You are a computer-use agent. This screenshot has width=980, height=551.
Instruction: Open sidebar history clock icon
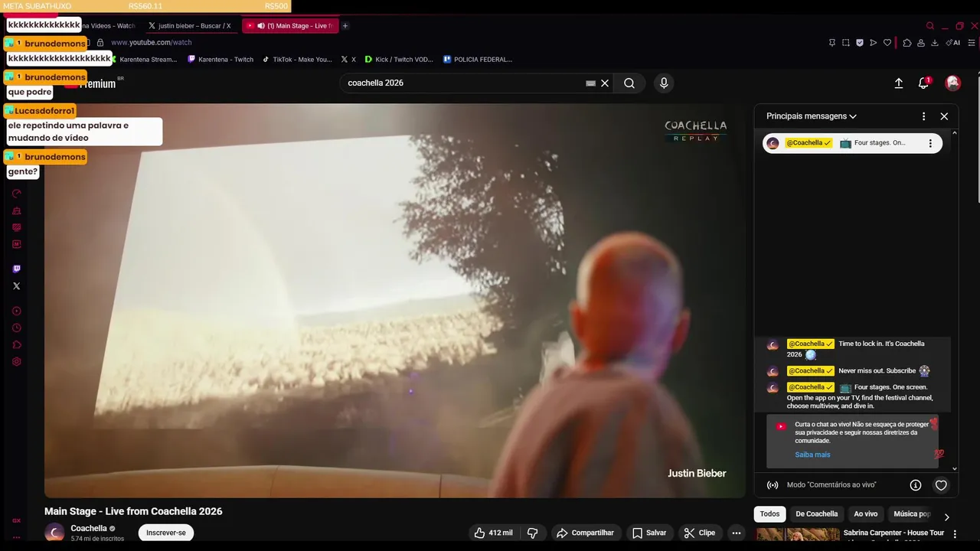(x=17, y=328)
